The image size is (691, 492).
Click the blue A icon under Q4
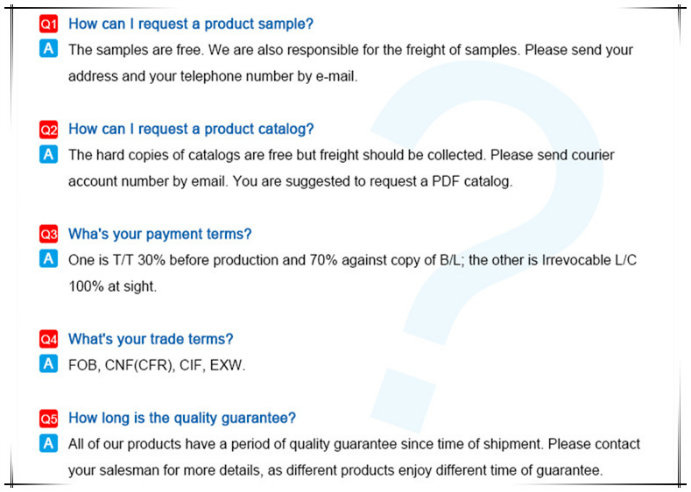pyautogui.click(x=48, y=364)
